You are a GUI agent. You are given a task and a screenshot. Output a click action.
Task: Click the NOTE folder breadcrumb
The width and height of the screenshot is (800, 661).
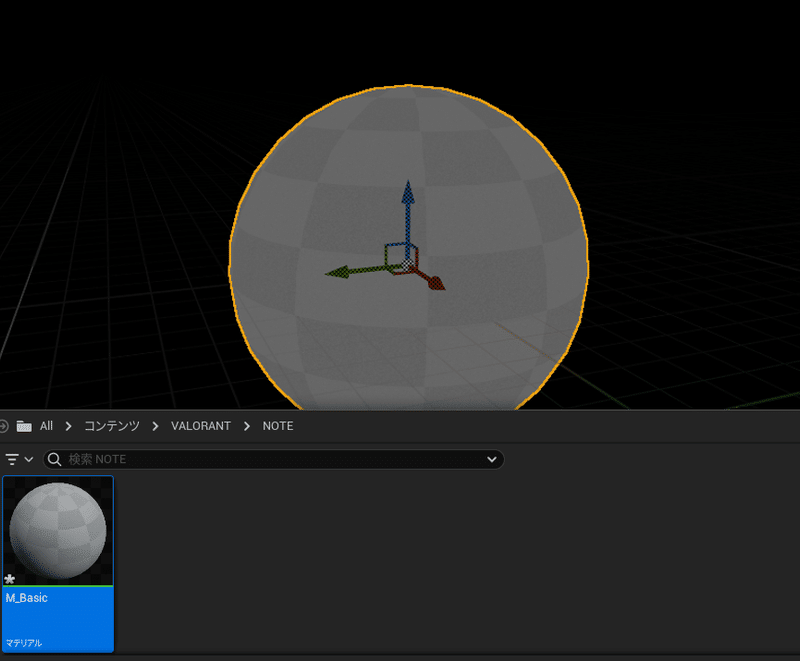[278, 426]
